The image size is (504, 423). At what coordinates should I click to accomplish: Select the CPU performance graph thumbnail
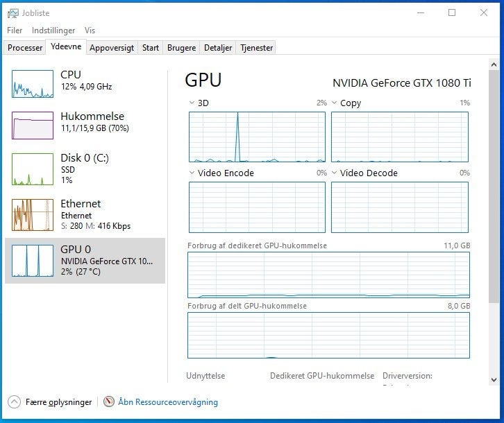[33, 83]
